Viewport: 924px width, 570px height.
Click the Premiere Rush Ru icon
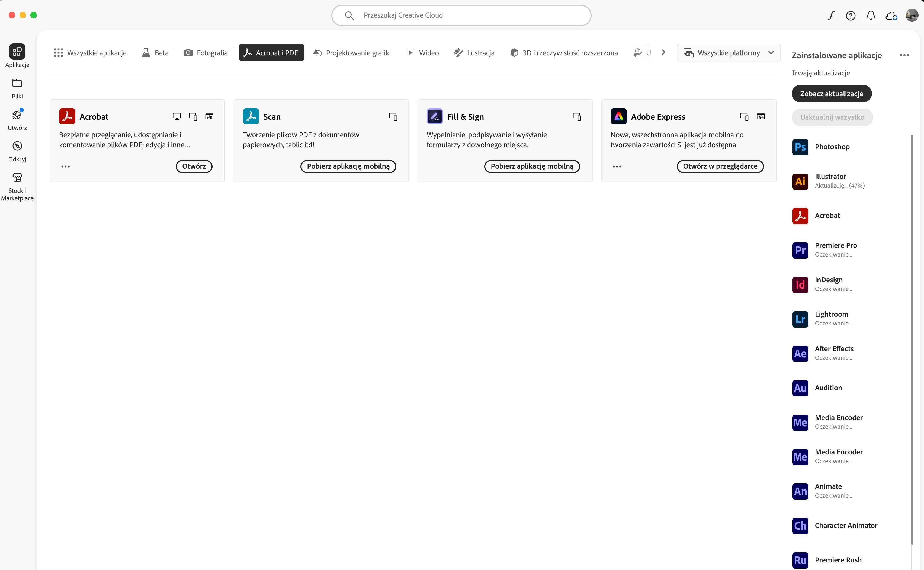[800, 560]
